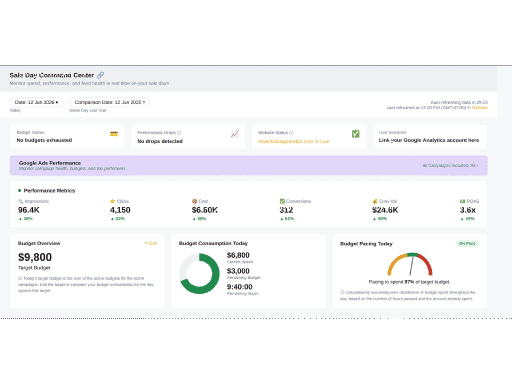Viewport: 512px width, 384px height.
Task: Click the 9:40:00 Remaining Hours value
Action: (x=240, y=287)
